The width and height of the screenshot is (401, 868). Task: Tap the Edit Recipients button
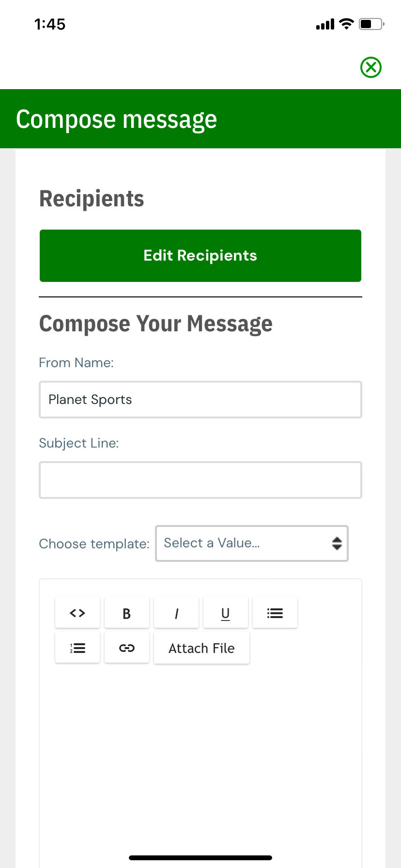200,256
